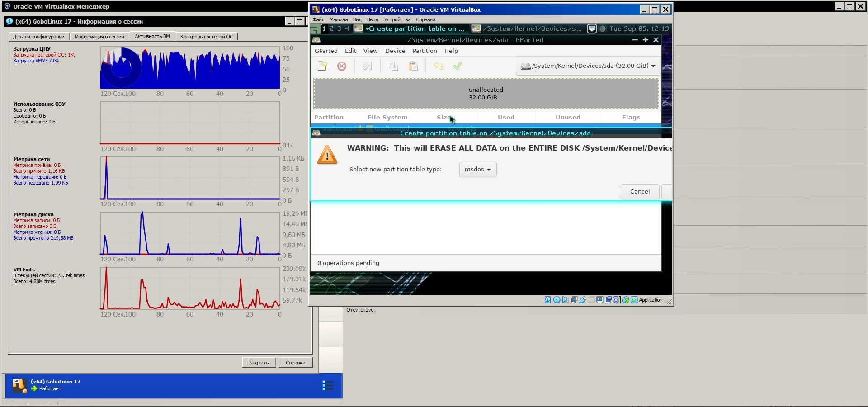Image resolution: width=868 pixels, height=407 pixels.
Task: Open the Устройства menu of the VM window
Action: [397, 19]
